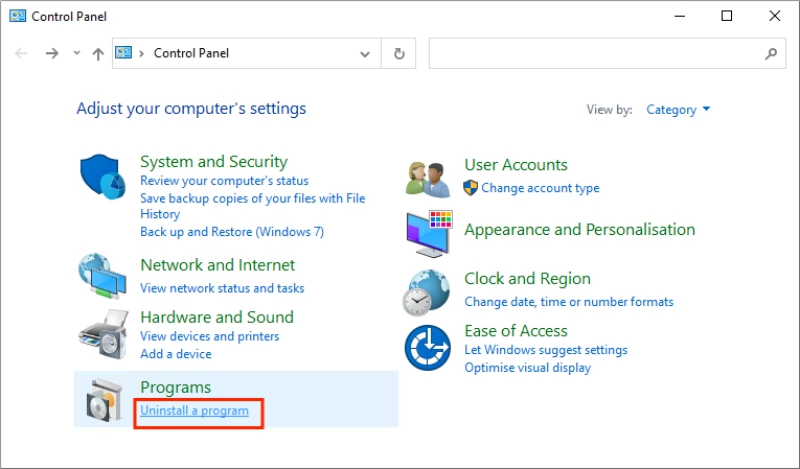Open System and Security shield icon

[x=103, y=177]
